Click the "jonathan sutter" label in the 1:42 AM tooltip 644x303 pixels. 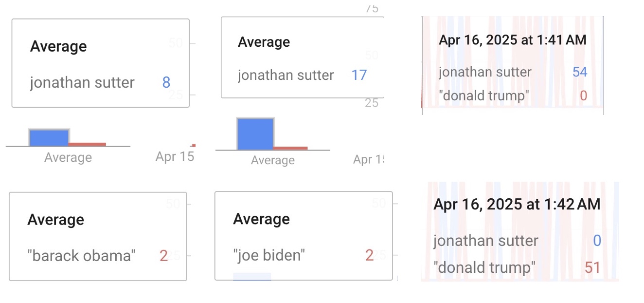[x=485, y=241]
